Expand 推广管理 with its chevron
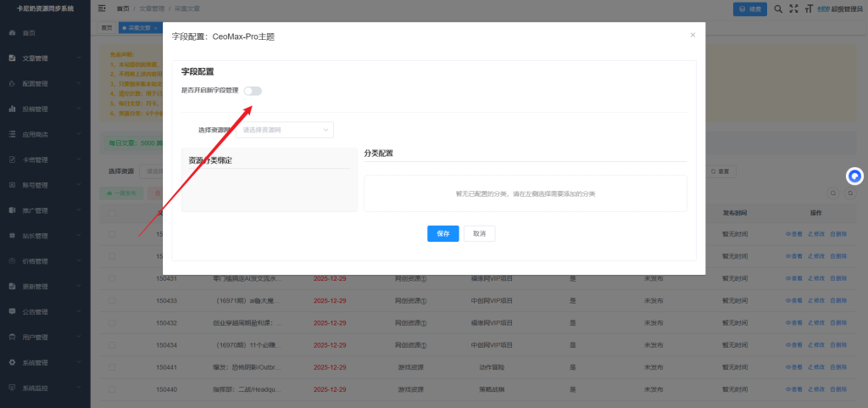The image size is (868, 408). tap(79, 210)
